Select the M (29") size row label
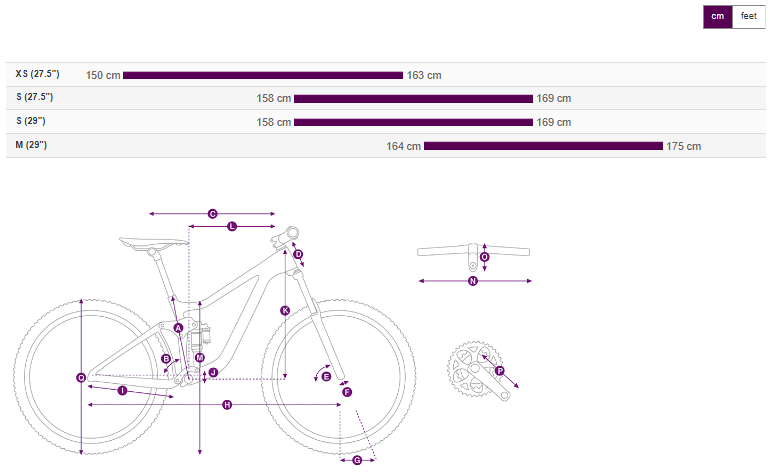 pyautogui.click(x=32, y=146)
